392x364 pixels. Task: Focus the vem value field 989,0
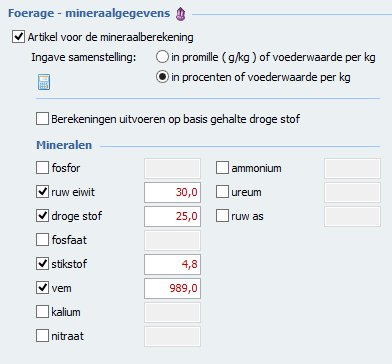(172, 288)
